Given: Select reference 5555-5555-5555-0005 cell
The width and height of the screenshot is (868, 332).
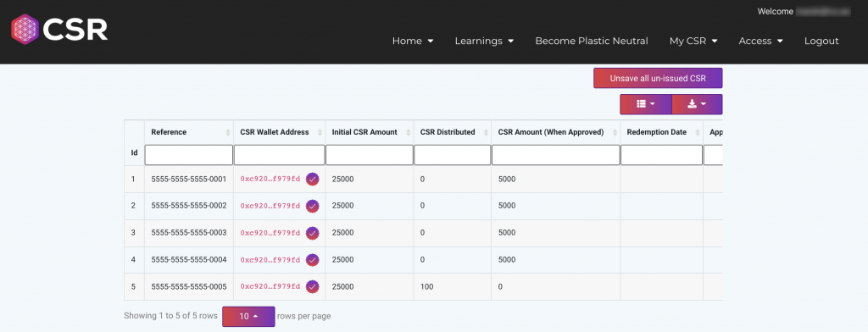Looking at the screenshot, I should 189,286.
